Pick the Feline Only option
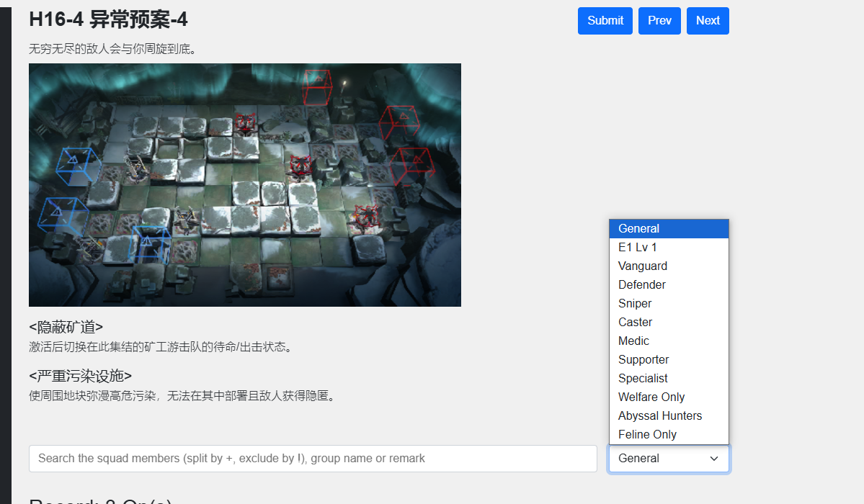864x504 pixels. pyautogui.click(x=669, y=435)
